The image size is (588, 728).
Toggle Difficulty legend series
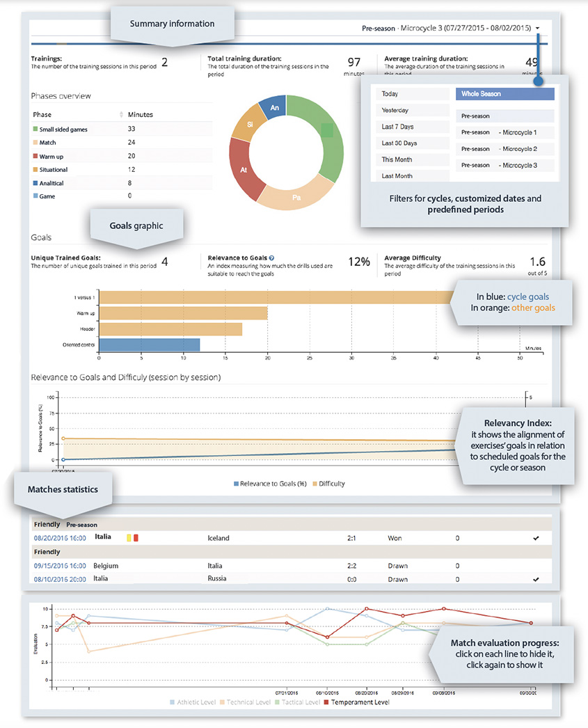328,484
